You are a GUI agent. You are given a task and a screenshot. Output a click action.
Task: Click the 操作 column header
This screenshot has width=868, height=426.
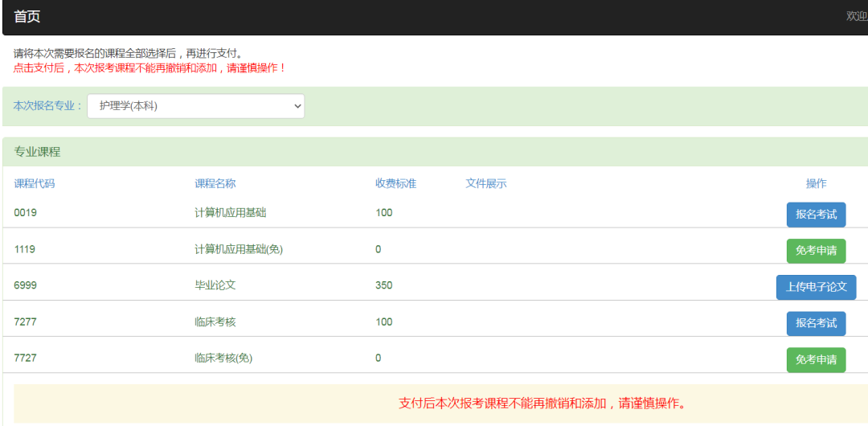(816, 183)
